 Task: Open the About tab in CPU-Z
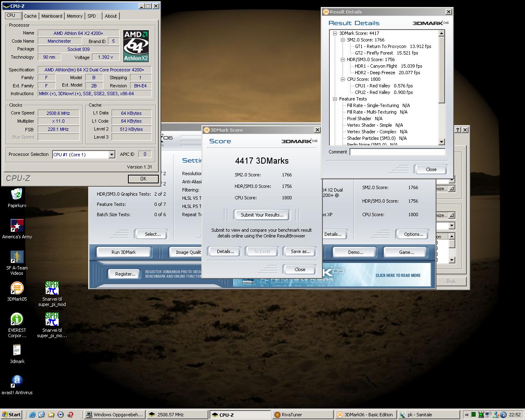[x=111, y=16]
